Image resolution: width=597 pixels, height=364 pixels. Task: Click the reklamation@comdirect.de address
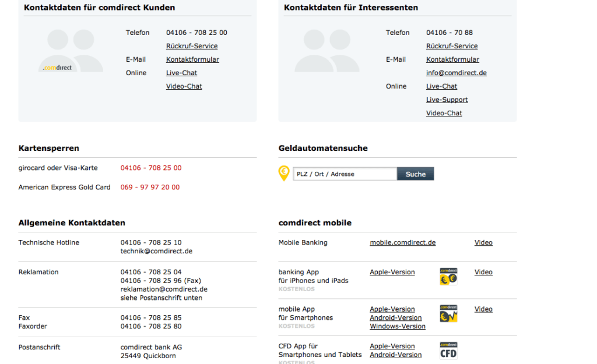pos(164,289)
